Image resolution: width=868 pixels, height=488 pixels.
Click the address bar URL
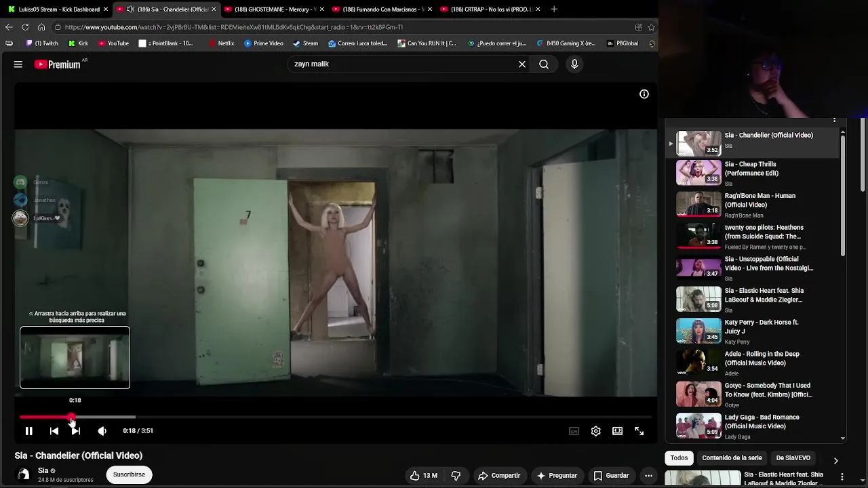pyautogui.click(x=234, y=27)
